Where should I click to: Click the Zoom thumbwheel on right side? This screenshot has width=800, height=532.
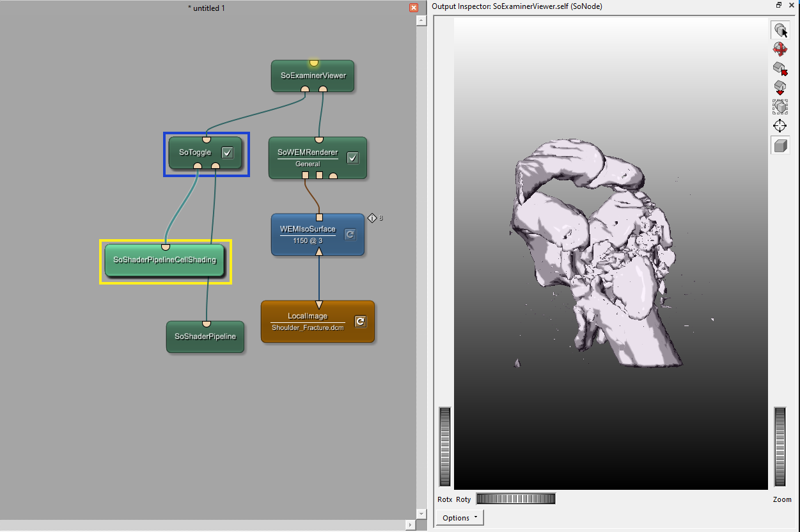click(x=780, y=447)
